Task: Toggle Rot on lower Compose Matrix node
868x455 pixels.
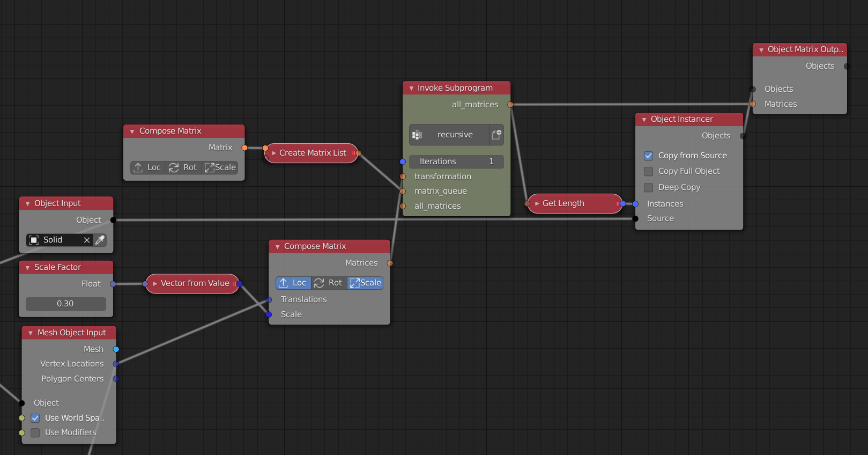Action: point(329,283)
